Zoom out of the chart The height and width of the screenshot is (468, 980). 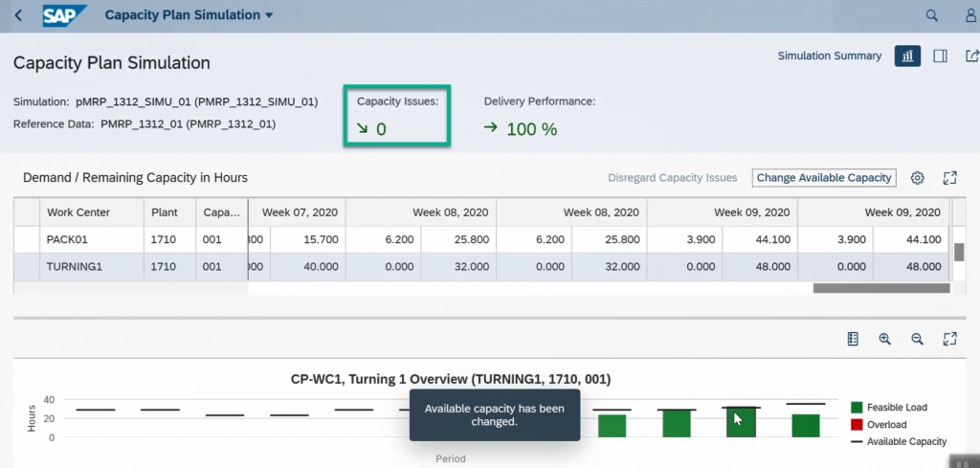click(x=917, y=339)
